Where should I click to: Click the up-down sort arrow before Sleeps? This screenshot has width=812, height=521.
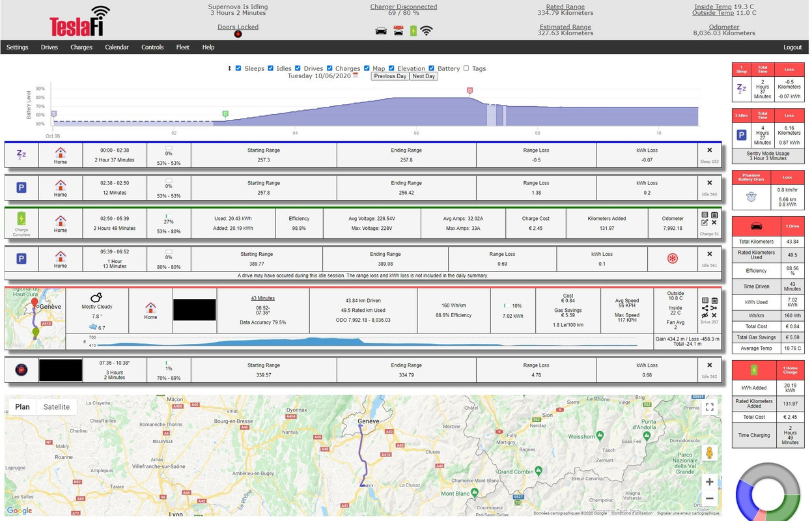(229, 68)
